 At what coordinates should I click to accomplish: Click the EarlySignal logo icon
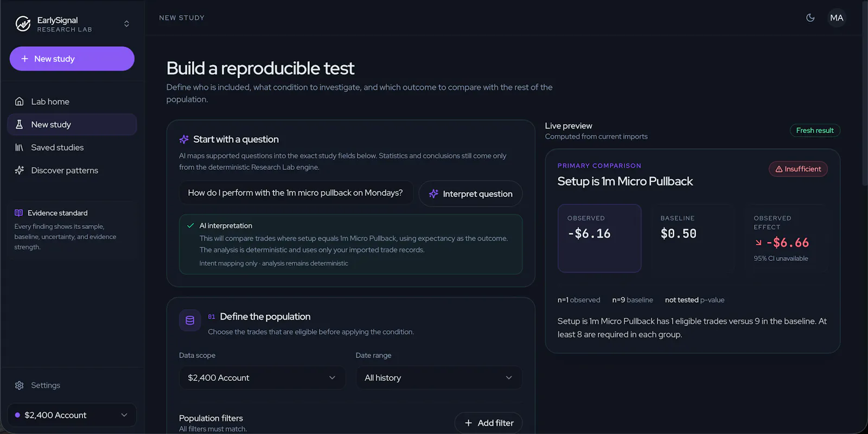(x=23, y=24)
